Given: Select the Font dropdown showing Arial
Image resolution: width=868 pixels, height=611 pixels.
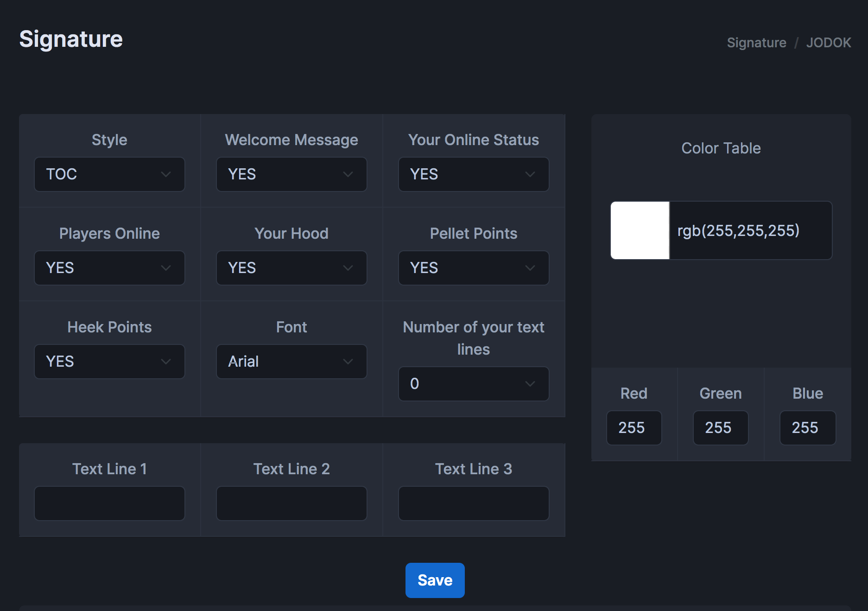Looking at the screenshot, I should pyautogui.click(x=291, y=362).
